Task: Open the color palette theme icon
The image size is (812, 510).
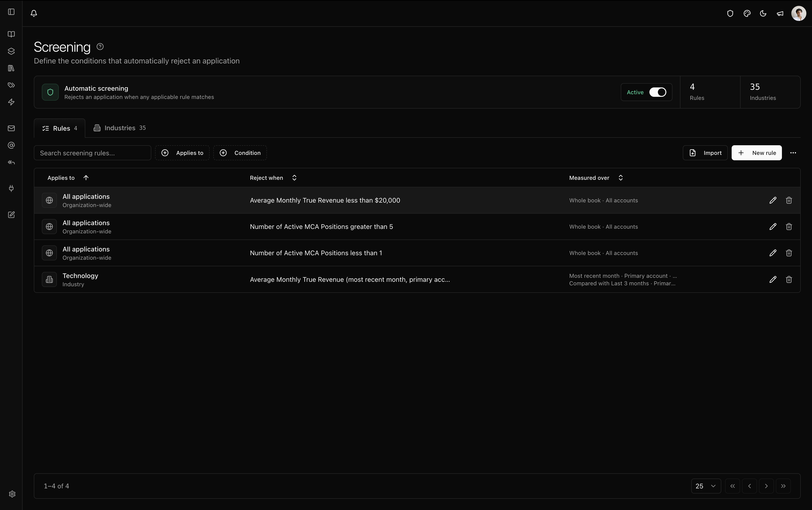Action: pyautogui.click(x=747, y=13)
